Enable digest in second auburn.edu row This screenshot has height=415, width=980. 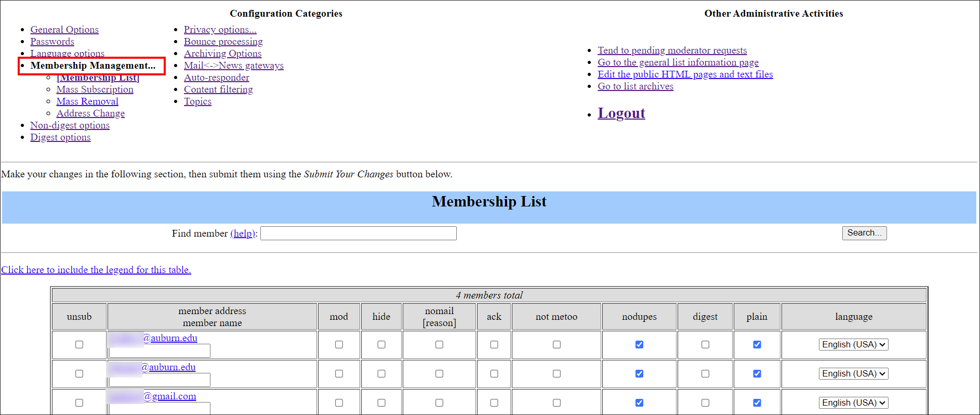click(x=705, y=374)
